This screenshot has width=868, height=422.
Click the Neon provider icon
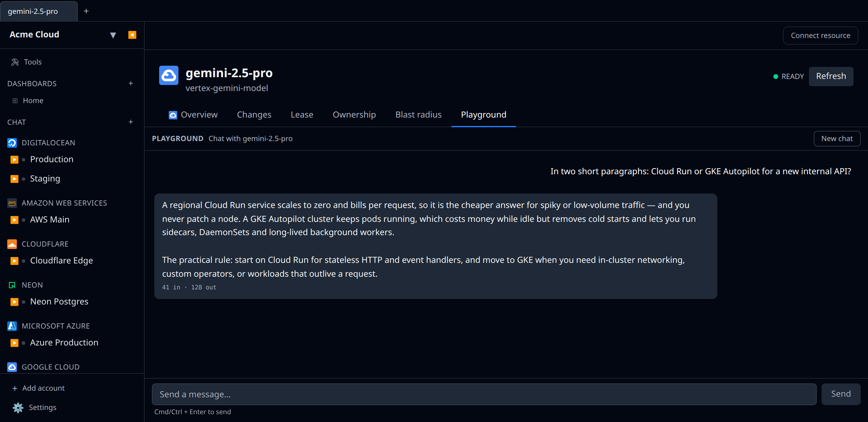12,285
